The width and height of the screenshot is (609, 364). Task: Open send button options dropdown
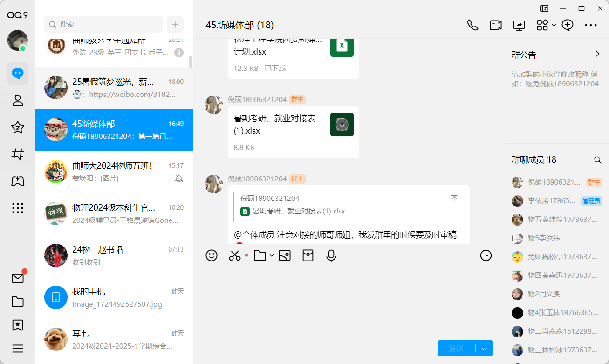tap(485, 349)
